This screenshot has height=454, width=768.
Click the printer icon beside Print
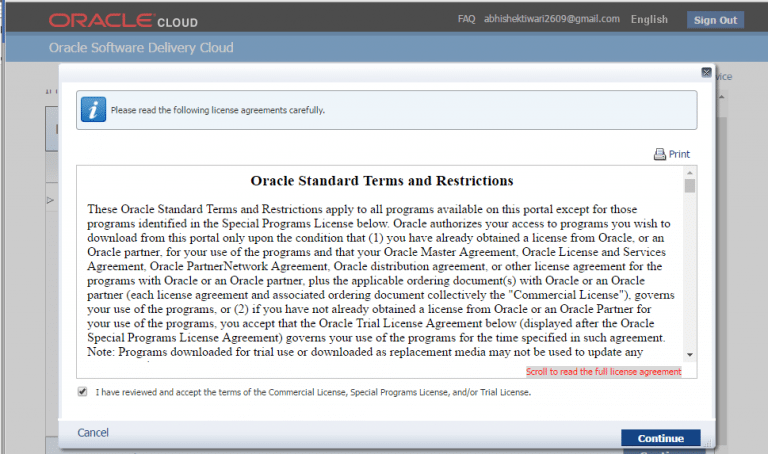(659, 154)
